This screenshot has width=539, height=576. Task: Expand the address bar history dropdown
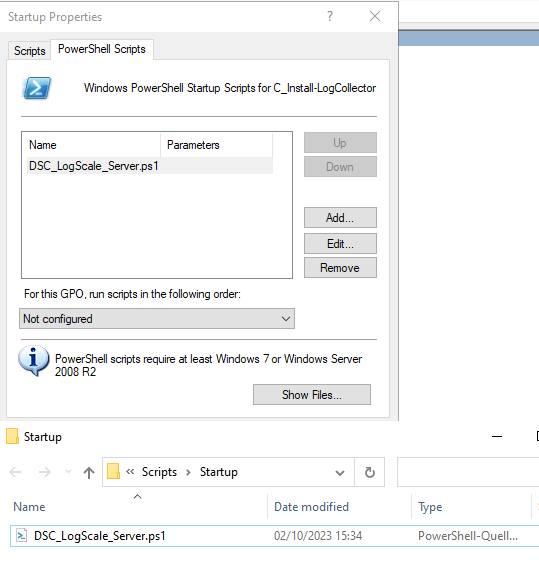click(340, 472)
